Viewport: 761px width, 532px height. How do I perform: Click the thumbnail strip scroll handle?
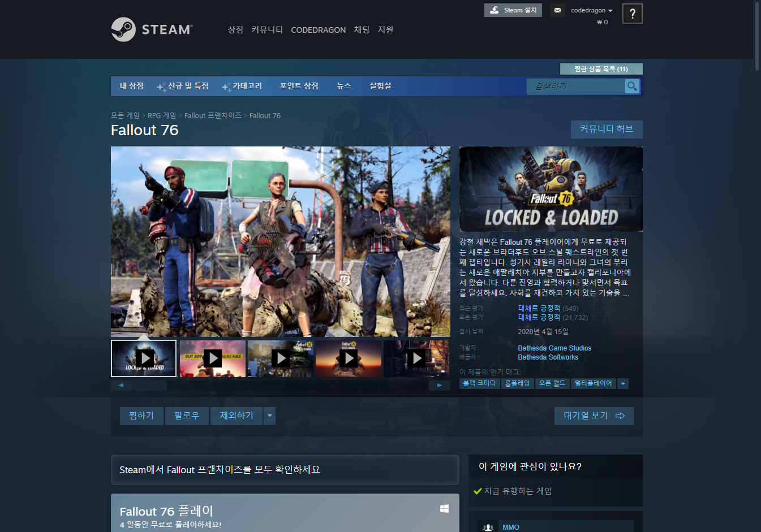click(149, 386)
